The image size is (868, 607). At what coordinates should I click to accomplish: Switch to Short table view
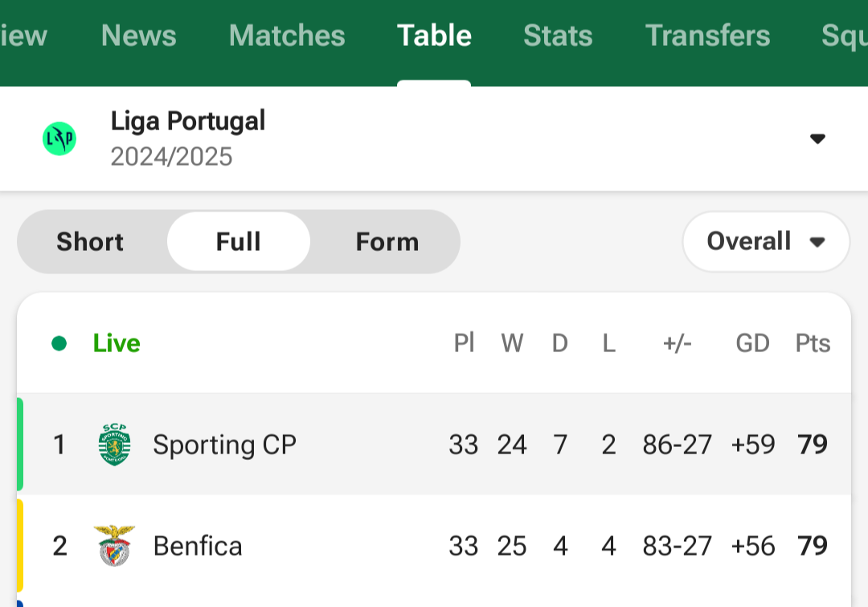pos(90,241)
